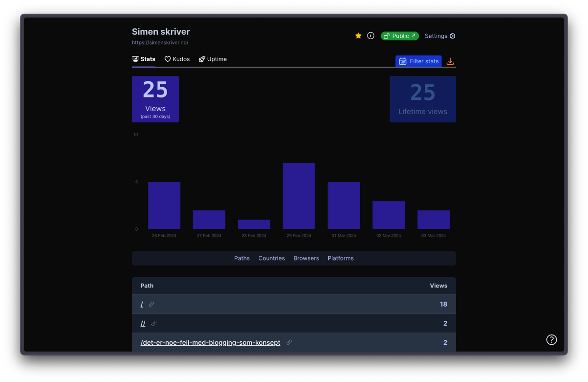Toggle the green Public visibility badge
This screenshot has height=382, width=588.
[x=400, y=36]
